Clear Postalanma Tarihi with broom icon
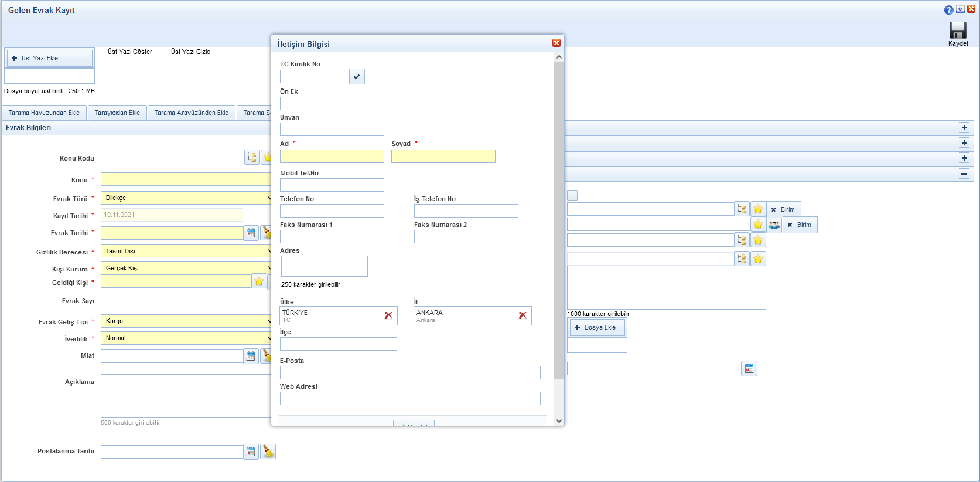Screen dimensions: 980x482 coord(268,452)
